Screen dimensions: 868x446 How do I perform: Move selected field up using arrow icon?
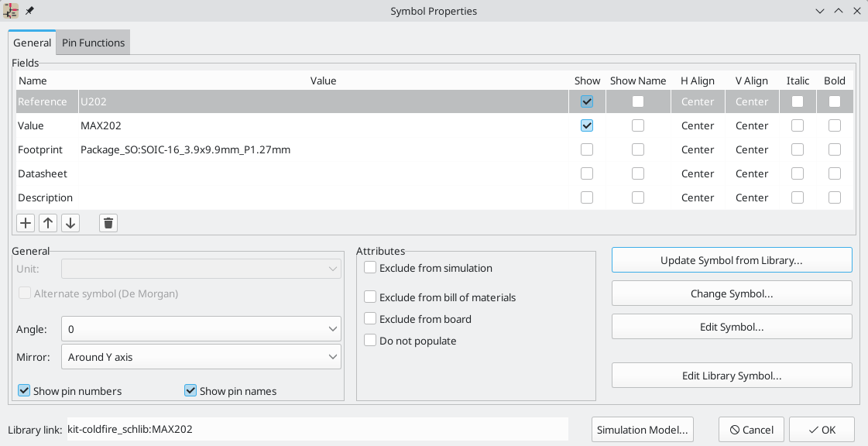(x=47, y=222)
